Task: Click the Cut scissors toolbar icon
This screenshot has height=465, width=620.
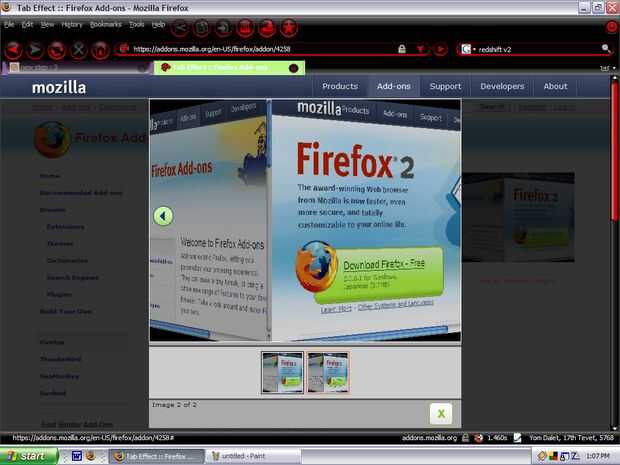Action: 180,28
